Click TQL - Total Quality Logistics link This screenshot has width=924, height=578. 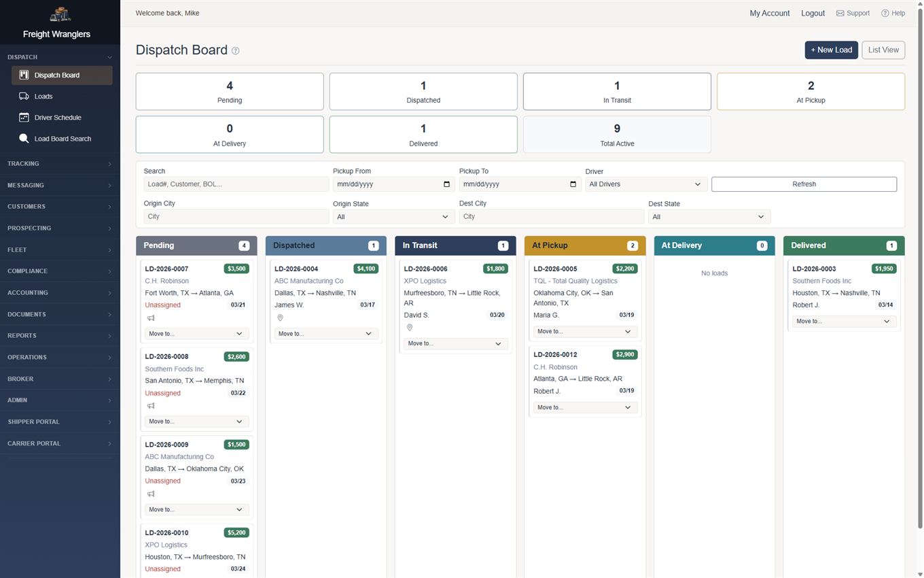click(x=575, y=281)
